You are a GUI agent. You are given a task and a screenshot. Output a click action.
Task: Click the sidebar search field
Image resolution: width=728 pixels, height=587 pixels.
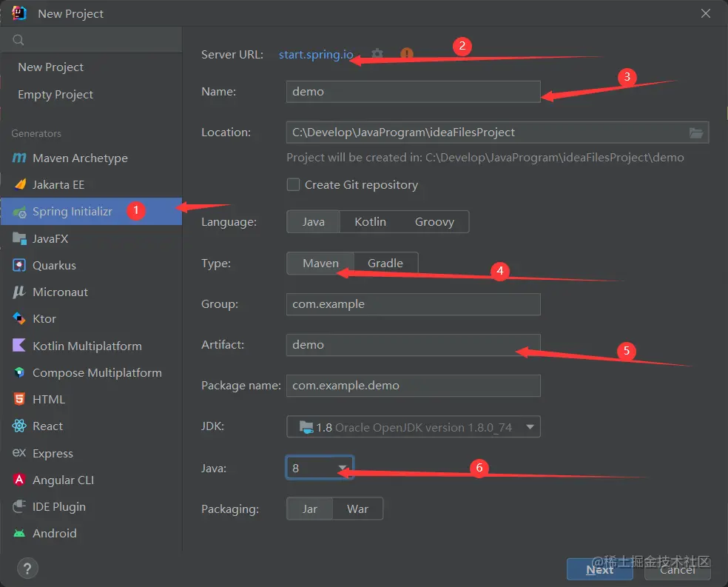click(x=91, y=40)
